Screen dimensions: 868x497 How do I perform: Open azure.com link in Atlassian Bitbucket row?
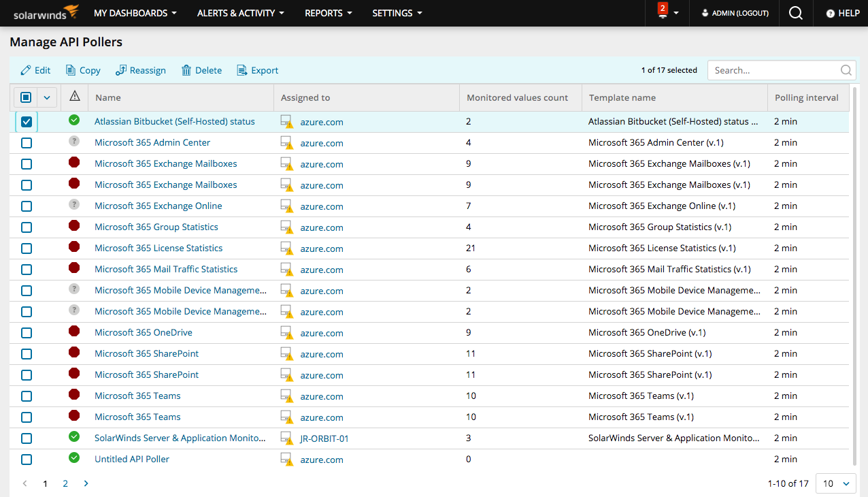click(322, 122)
